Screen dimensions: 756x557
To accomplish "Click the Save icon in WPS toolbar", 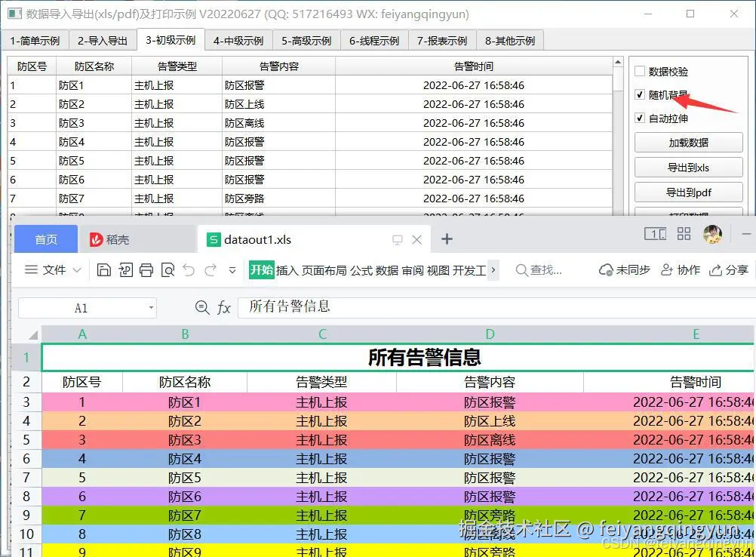I will 104,269.
